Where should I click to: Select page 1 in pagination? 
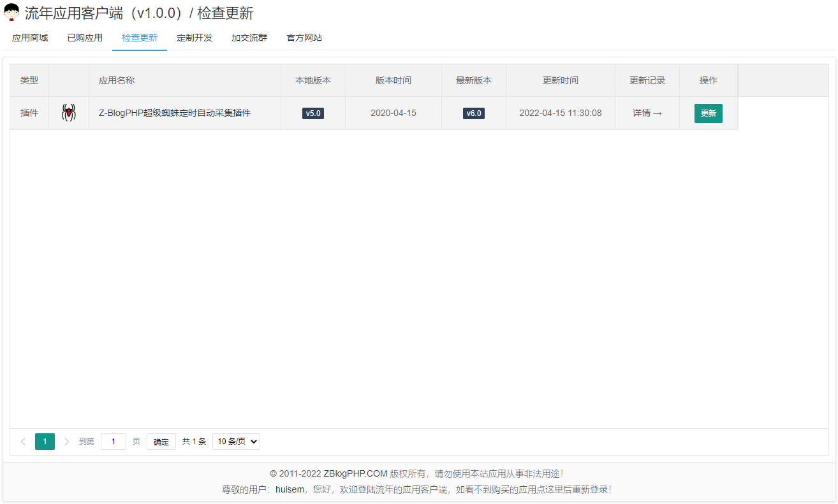point(45,442)
